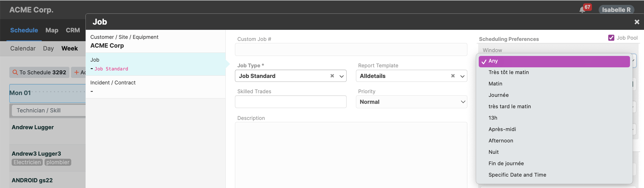Choose 'Specific Date and Time' option
The height and width of the screenshot is (188, 644).
click(517, 175)
